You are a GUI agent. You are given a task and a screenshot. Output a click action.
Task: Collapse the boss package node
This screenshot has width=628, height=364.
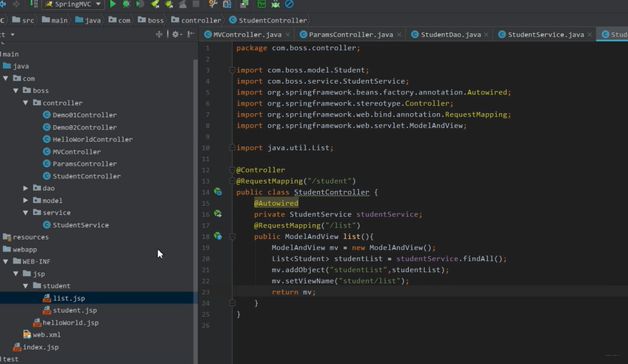click(16, 91)
